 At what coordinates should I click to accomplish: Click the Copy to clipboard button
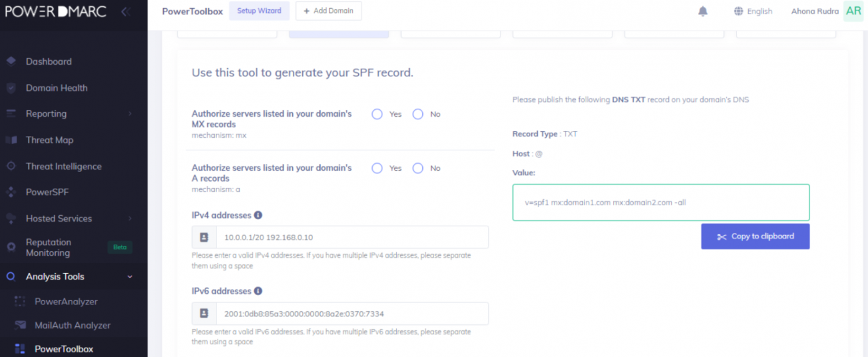click(x=755, y=236)
